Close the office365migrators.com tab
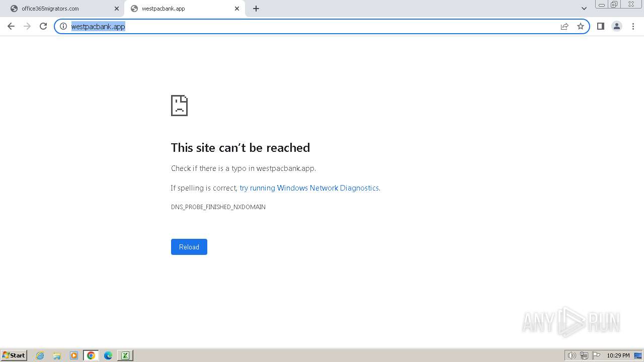Image resolution: width=644 pixels, height=362 pixels. click(117, 9)
